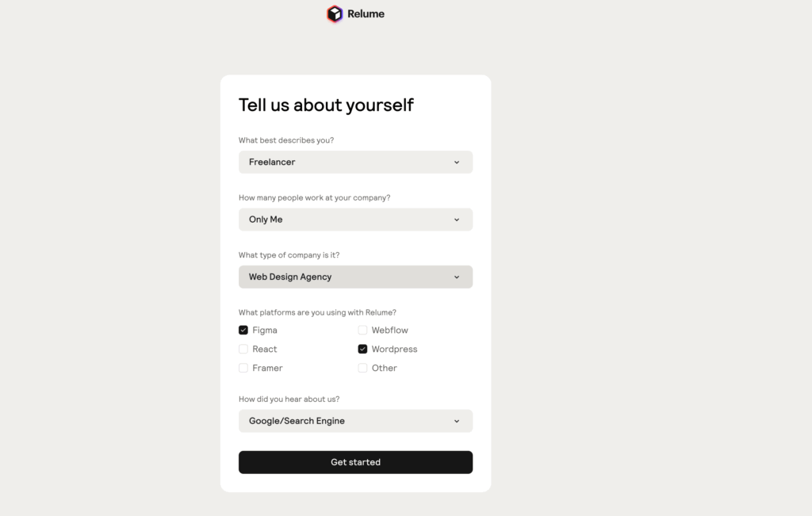Viewport: 812px width, 516px height.
Task: Click the Relume wordmark text
Action: (366, 13)
